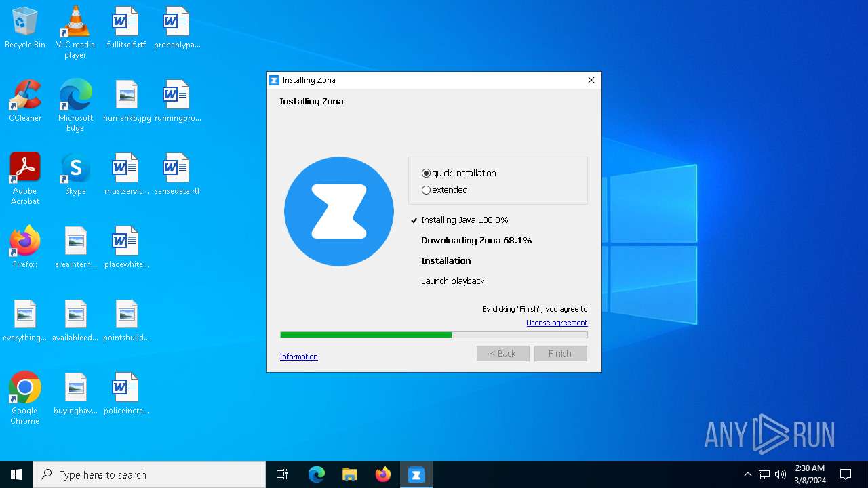This screenshot has width=868, height=488.
Task: Click the disabled Back button
Action: point(503,353)
